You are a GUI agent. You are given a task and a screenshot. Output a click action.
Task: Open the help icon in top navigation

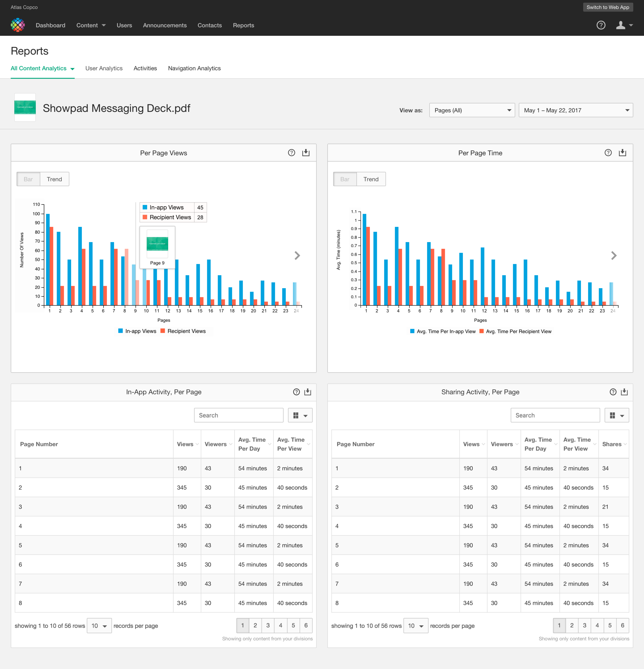(601, 25)
